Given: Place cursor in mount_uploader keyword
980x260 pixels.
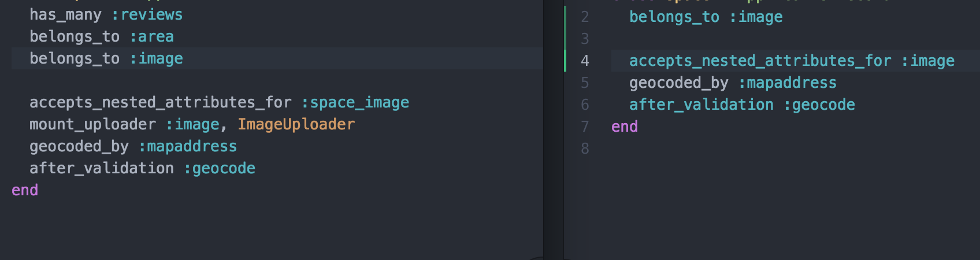Looking at the screenshot, I should coord(92,125).
